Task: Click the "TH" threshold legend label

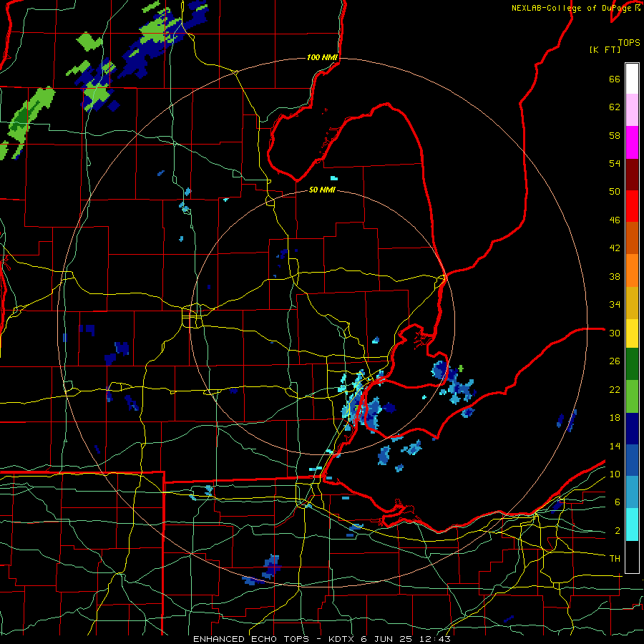Action: coord(615,559)
